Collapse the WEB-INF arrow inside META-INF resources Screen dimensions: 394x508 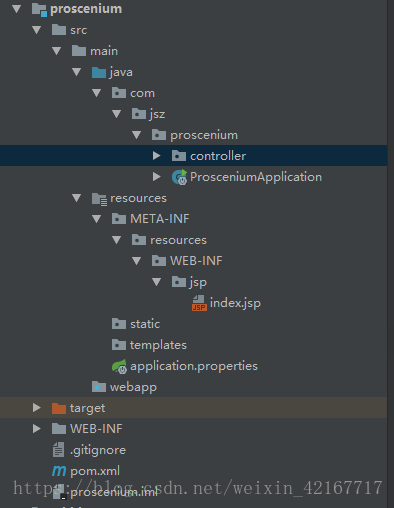coord(137,261)
